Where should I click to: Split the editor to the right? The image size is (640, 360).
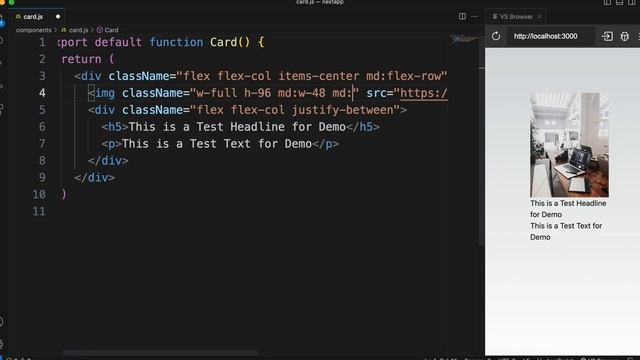coord(462,16)
